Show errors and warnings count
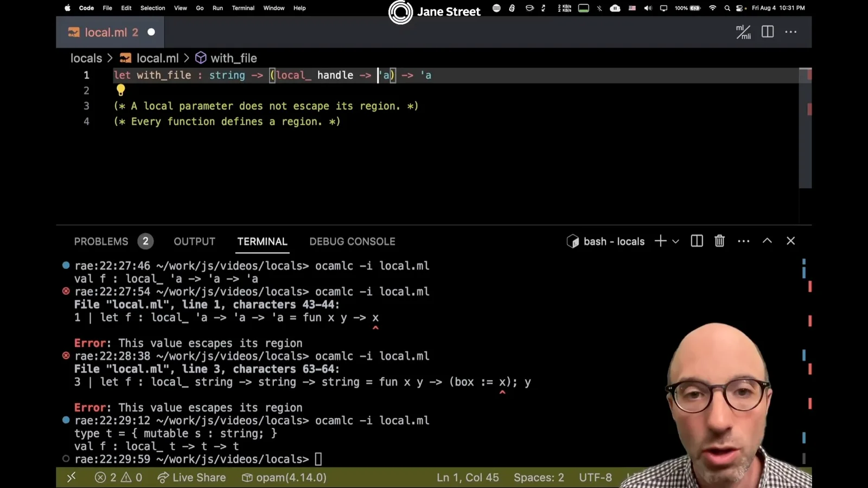 click(118, 477)
